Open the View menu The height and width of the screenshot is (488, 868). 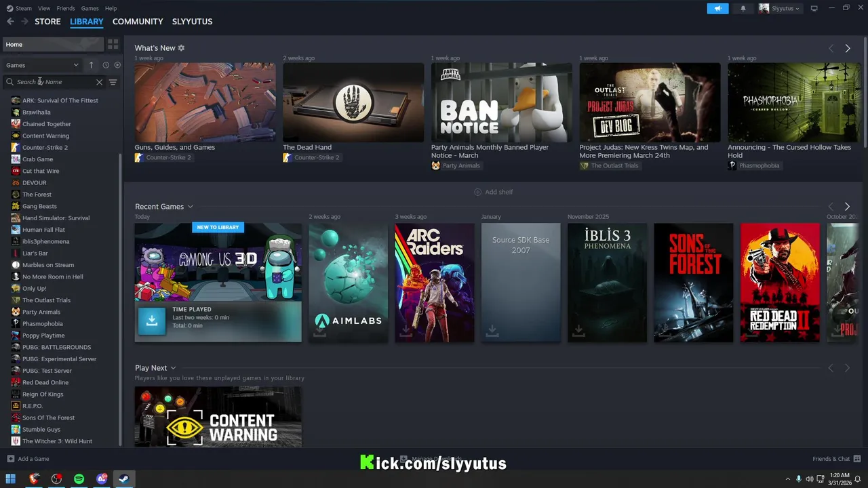pyautogui.click(x=44, y=8)
